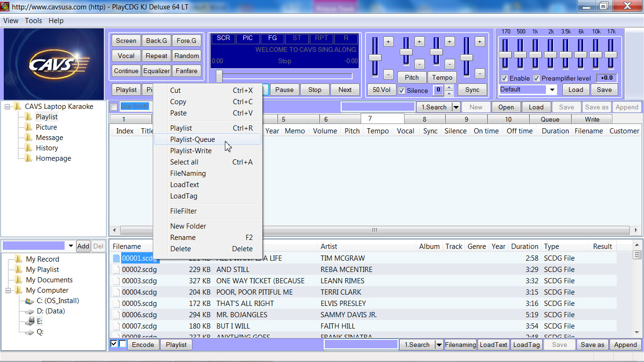Click the song position seek slider

point(284,76)
